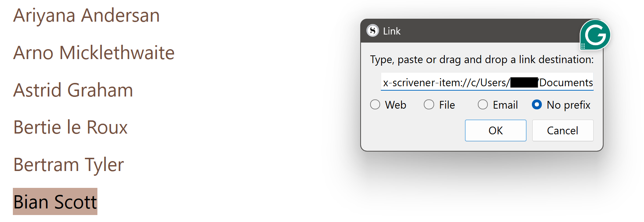Cancel the Link dialog
This screenshot has width=644, height=222.
click(562, 130)
